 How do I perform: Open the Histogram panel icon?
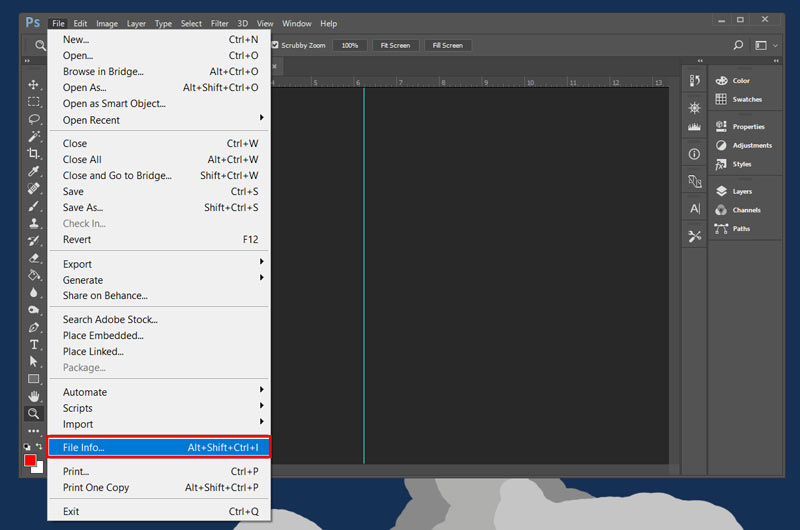tap(694, 127)
